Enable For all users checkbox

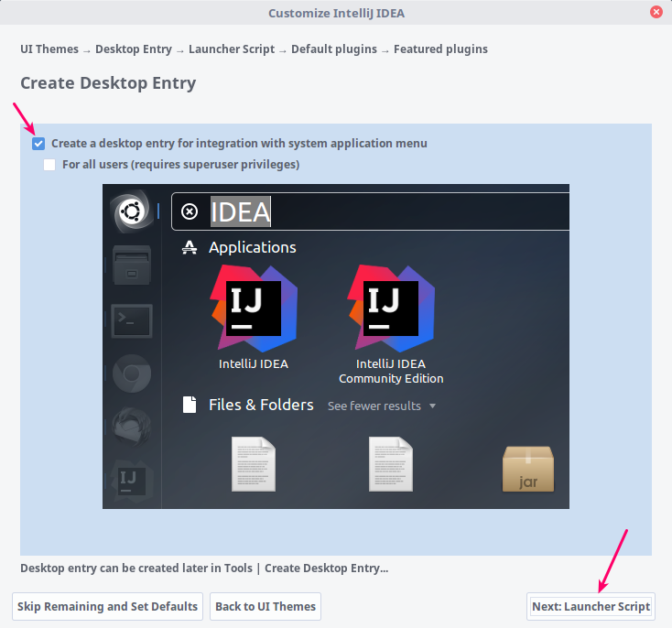[x=49, y=165]
